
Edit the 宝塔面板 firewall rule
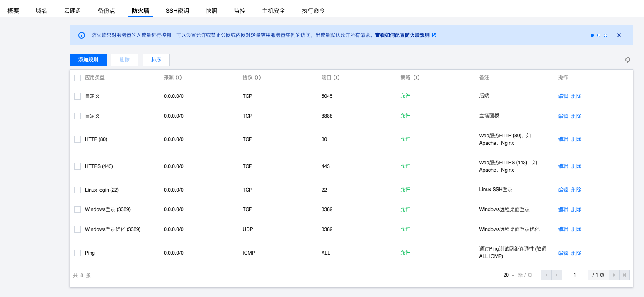tap(563, 116)
